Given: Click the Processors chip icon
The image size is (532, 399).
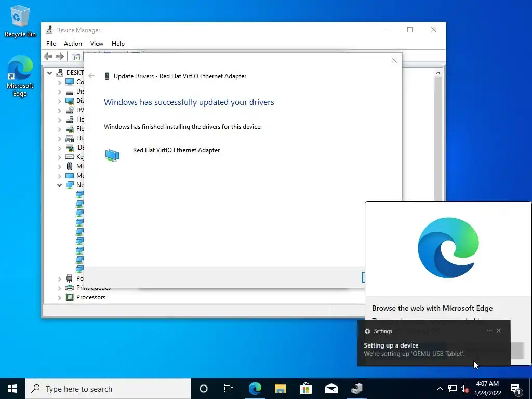Looking at the screenshot, I should click(70, 297).
